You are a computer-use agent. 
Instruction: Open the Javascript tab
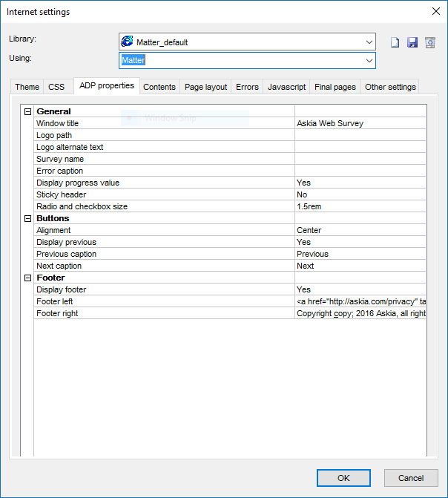click(286, 87)
